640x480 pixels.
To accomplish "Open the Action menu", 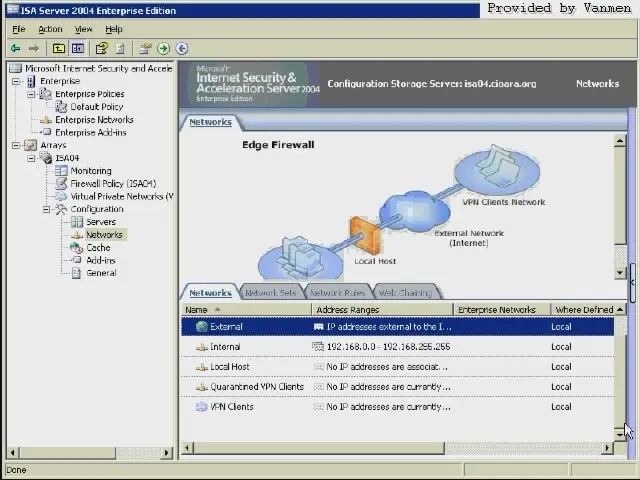I will tap(50, 29).
